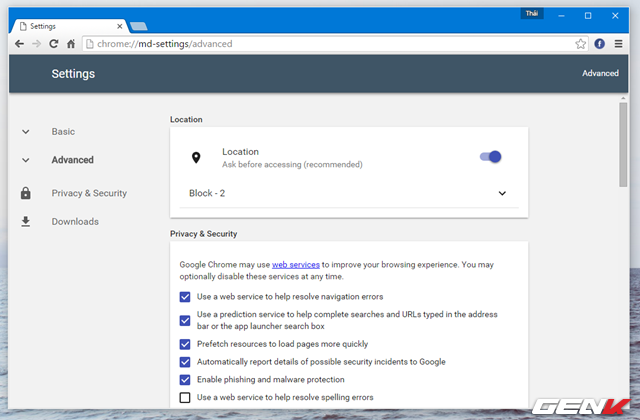The width and height of the screenshot is (640, 420).
Task: Click the Thái profile button
Action: [533, 14]
